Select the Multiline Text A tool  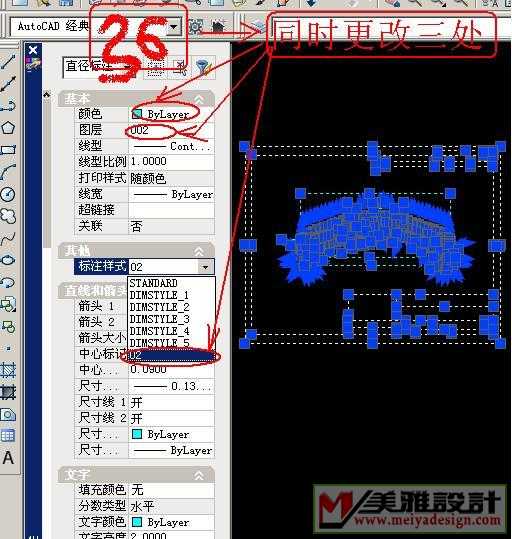8,458
